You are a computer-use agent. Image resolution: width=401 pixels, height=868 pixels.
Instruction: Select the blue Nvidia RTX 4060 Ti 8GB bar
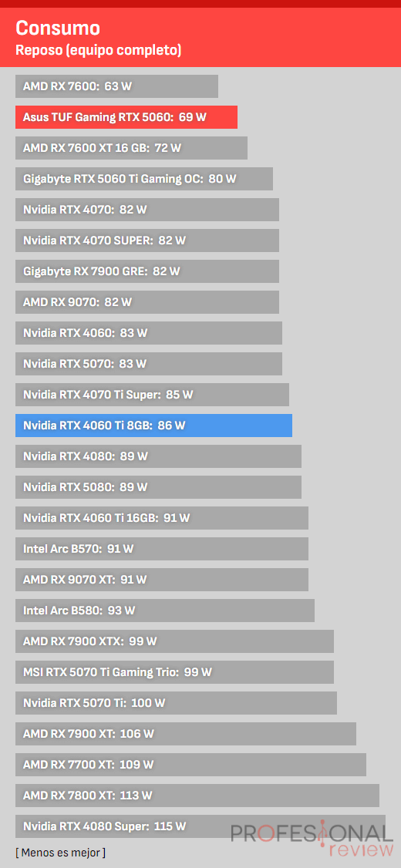153,426
